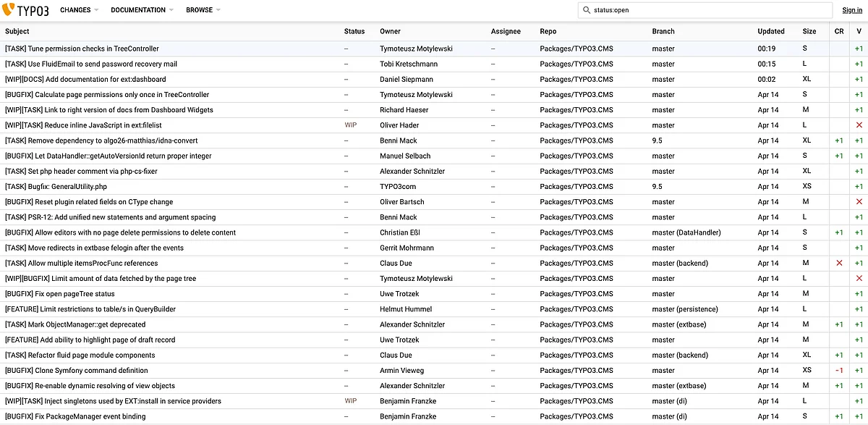Viewport: 868px width, 425px height.
Task: Click red X verified mark on filelist JavaScript row
Action: tap(859, 125)
